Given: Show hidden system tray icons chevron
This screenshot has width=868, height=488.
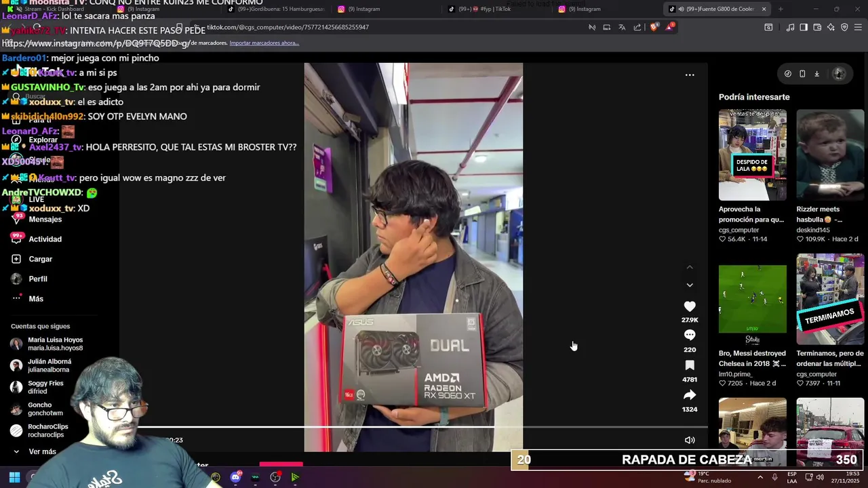Looking at the screenshot, I should point(759,477).
